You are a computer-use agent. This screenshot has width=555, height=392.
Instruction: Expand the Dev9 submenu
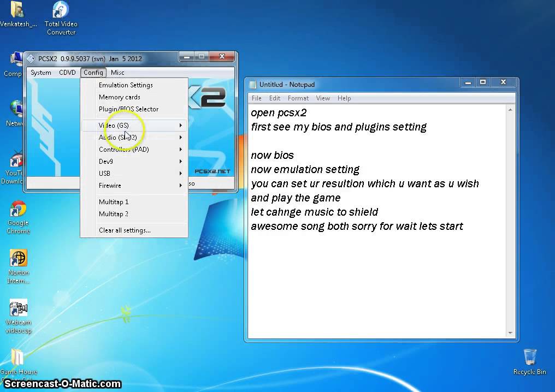pyautogui.click(x=134, y=161)
